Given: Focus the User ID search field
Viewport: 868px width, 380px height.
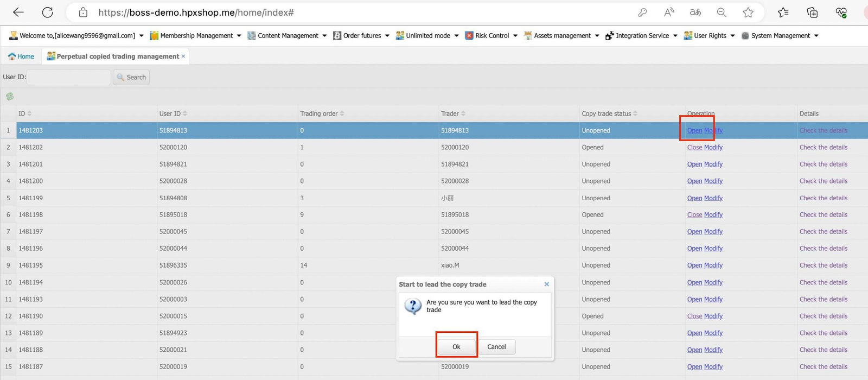Looking at the screenshot, I should pos(69,77).
